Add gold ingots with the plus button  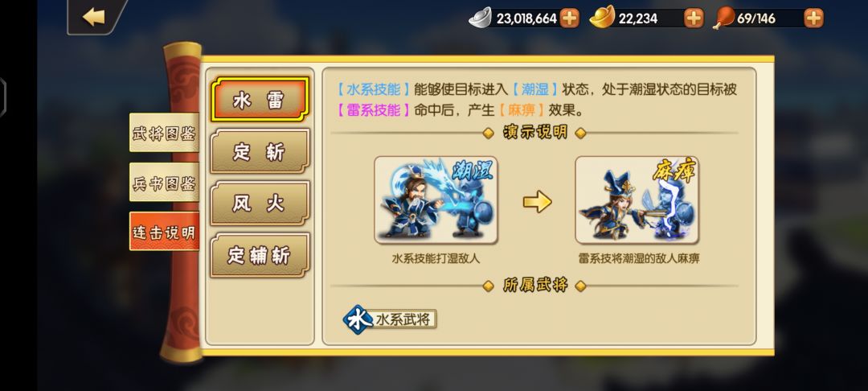[694, 19]
